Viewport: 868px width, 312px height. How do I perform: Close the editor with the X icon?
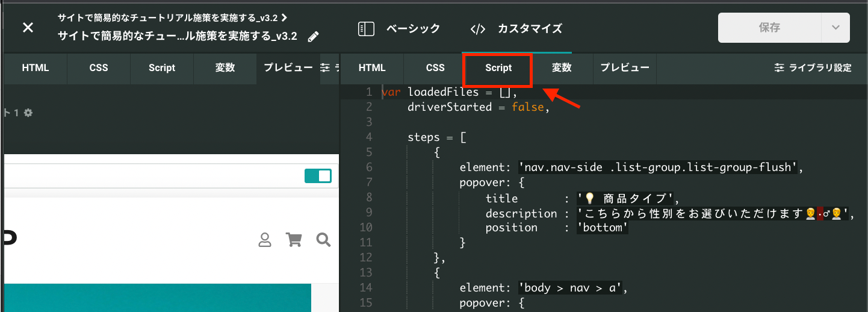(28, 28)
